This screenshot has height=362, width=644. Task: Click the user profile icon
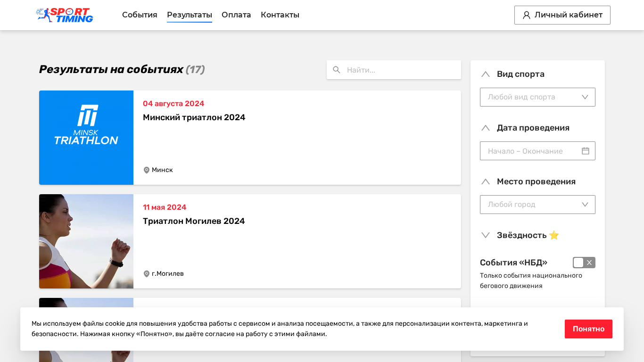(x=527, y=15)
